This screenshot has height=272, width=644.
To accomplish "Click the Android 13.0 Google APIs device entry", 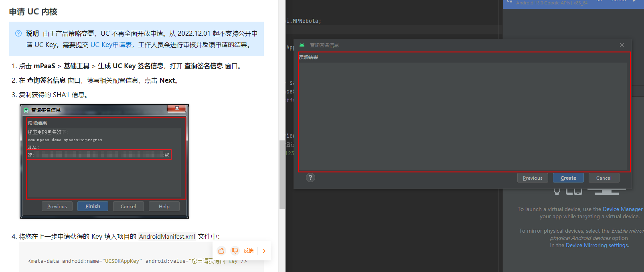I will click(552, 3).
